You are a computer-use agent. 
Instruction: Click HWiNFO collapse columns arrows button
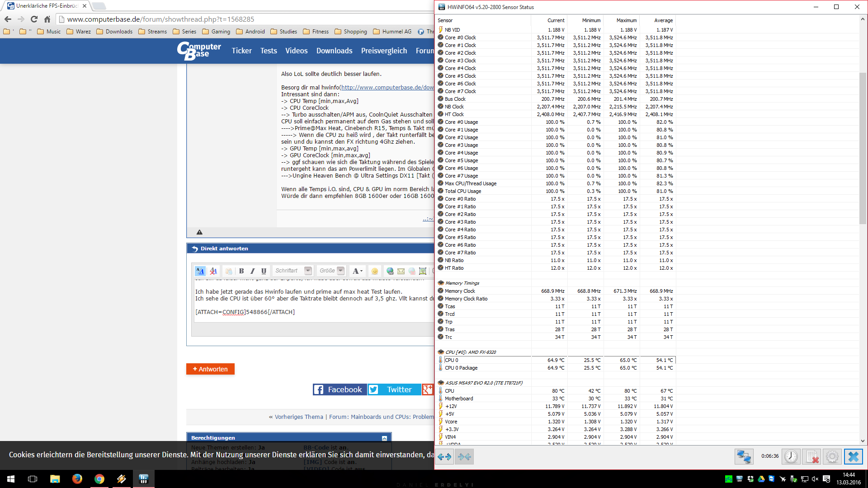pos(464,457)
